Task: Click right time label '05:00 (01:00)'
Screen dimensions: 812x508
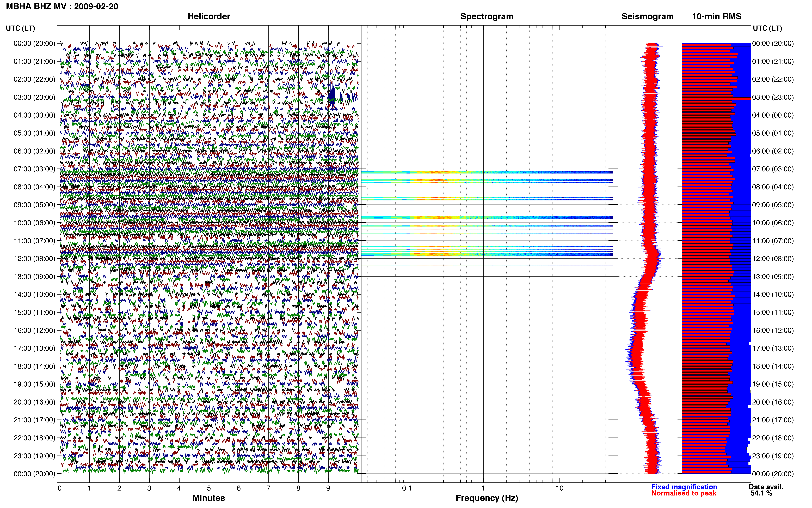Action: 773,133
